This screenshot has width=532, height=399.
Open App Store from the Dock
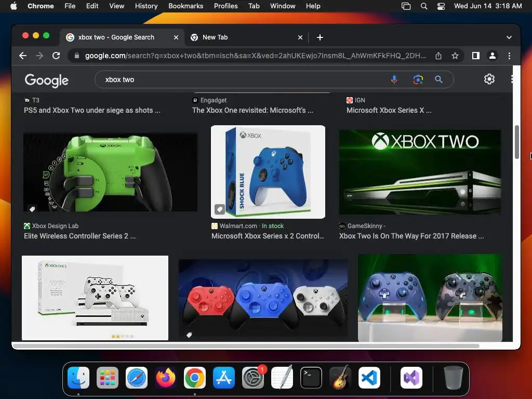pos(224,378)
